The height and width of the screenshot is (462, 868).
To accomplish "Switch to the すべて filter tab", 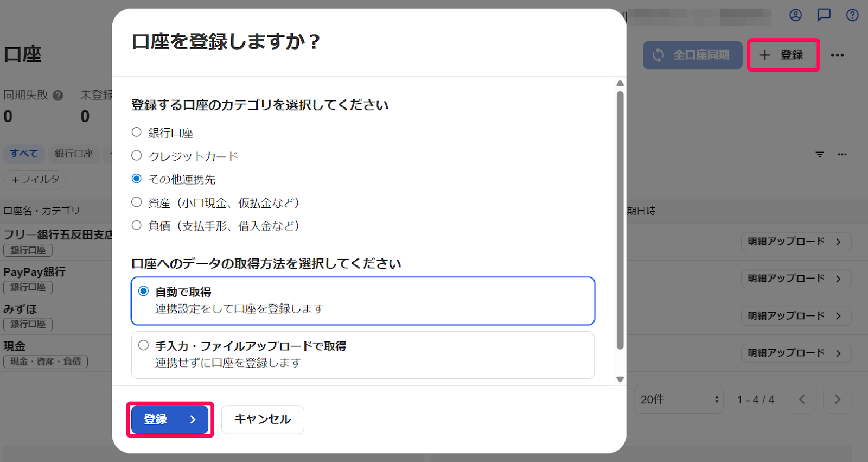I will click(24, 154).
